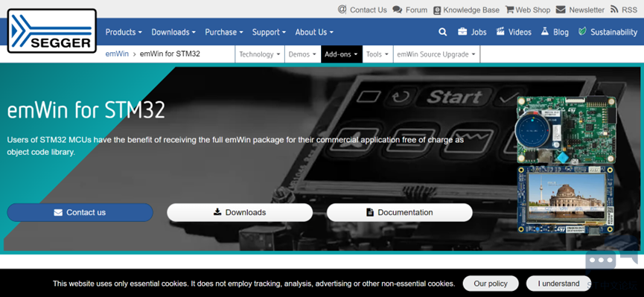
Task: Click the Web Shop cart icon
Action: [510, 10]
